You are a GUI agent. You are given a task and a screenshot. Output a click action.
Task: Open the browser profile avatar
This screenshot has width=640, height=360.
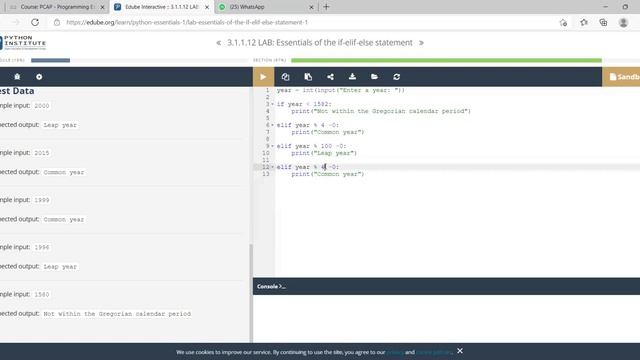tap(623, 22)
